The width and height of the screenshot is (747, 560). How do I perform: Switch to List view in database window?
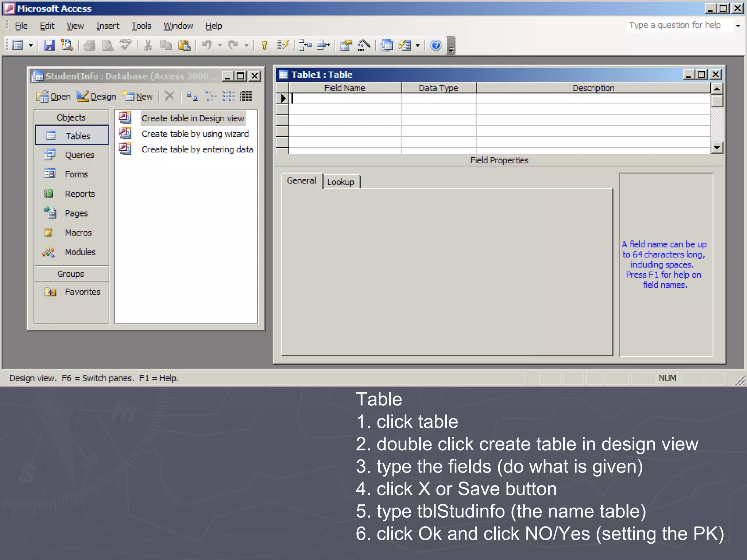(228, 96)
